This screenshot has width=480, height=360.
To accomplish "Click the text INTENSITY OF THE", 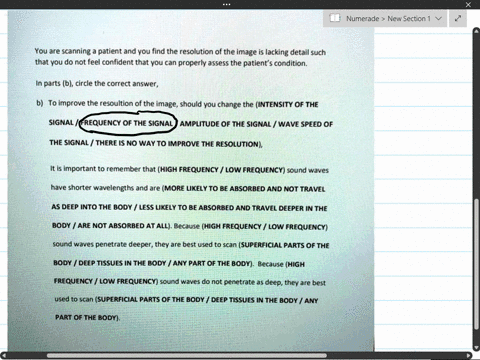I will pyautogui.click(x=288, y=105).
